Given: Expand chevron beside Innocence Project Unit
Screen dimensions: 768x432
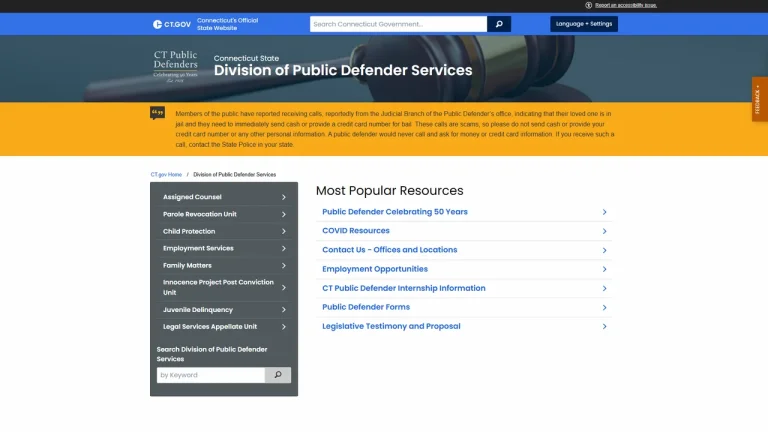Looking at the screenshot, I should coord(284,288).
